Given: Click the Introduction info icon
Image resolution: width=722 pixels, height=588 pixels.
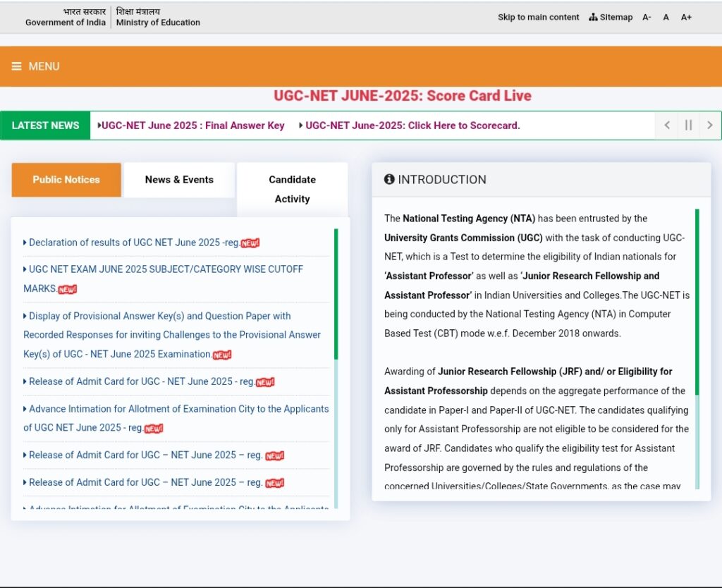Looking at the screenshot, I should (389, 179).
